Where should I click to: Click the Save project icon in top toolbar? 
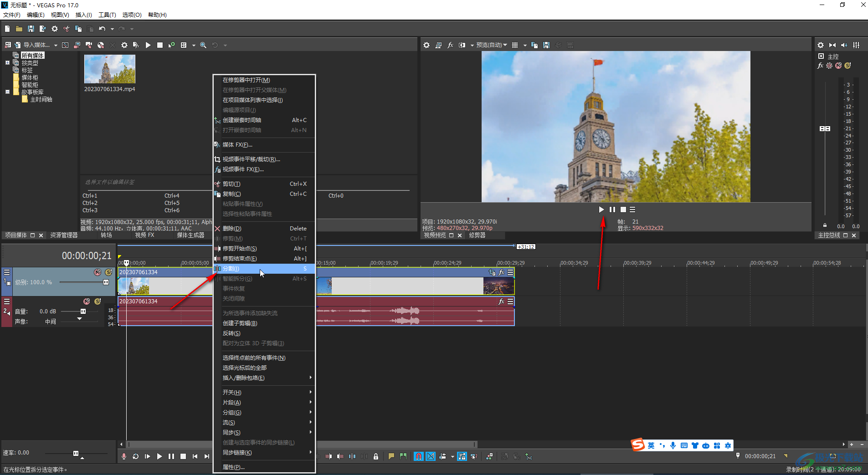pyautogui.click(x=31, y=29)
